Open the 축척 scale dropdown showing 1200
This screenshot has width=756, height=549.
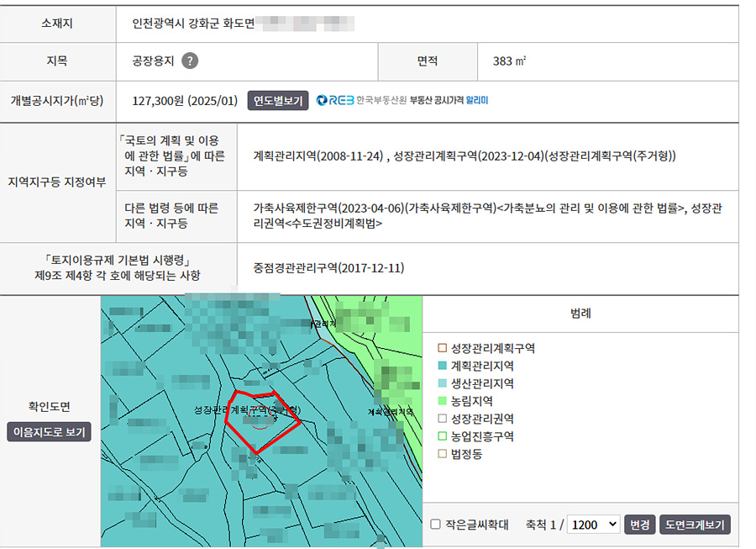pos(593,525)
